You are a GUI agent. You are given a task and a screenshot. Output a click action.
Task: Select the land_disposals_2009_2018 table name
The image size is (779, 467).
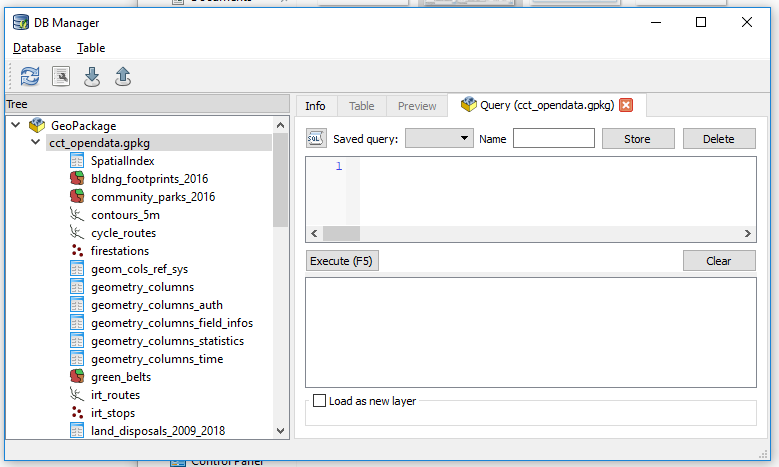pos(158,431)
